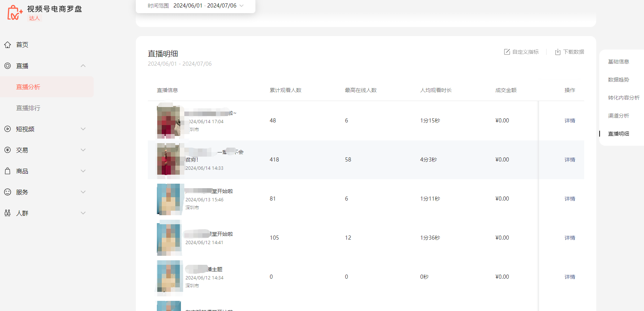The height and width of the screenshot is (311, 644).
Task: Open 详情 for 2024/06/12 14:34 live
Action: 570,277
